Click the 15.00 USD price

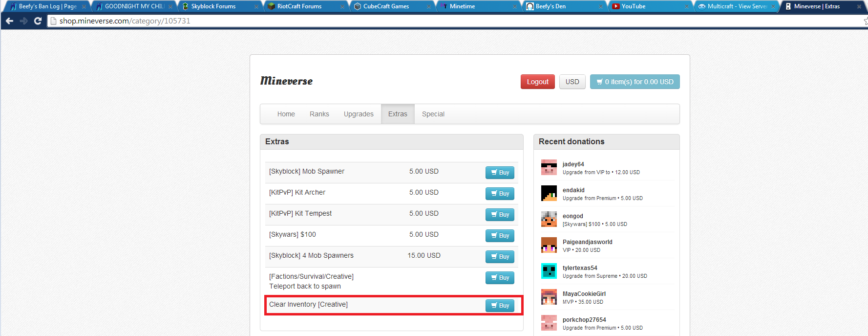click(x=424, y=255)
